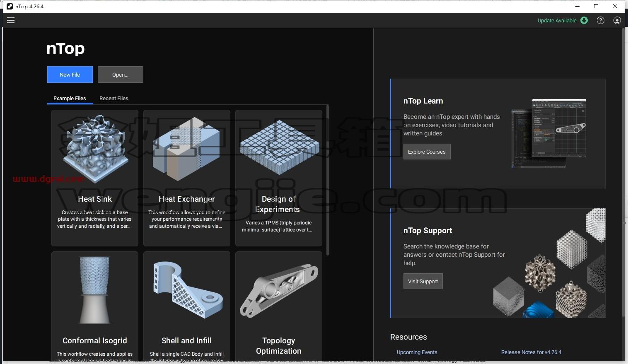Open the hamburger menu icon
The image size is (628, 364).
11,20
